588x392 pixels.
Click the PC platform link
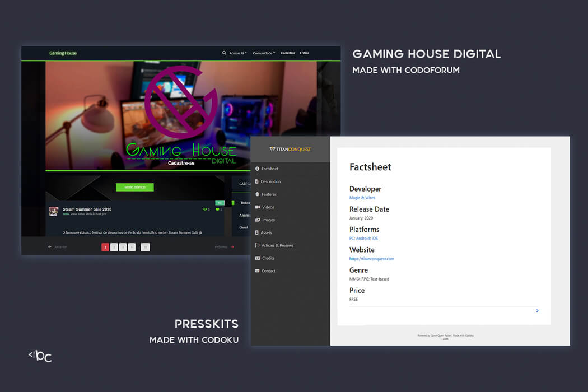[x=352, y=238]
